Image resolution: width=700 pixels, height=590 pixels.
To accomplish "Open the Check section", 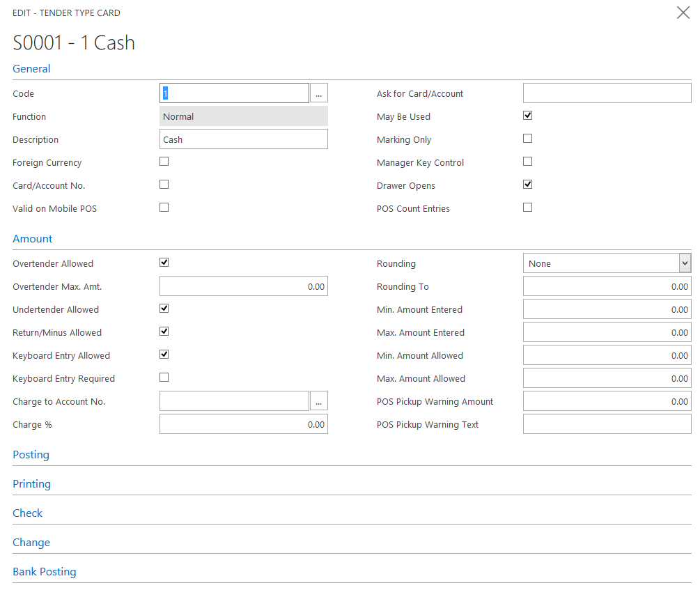I will pos(28,513).
